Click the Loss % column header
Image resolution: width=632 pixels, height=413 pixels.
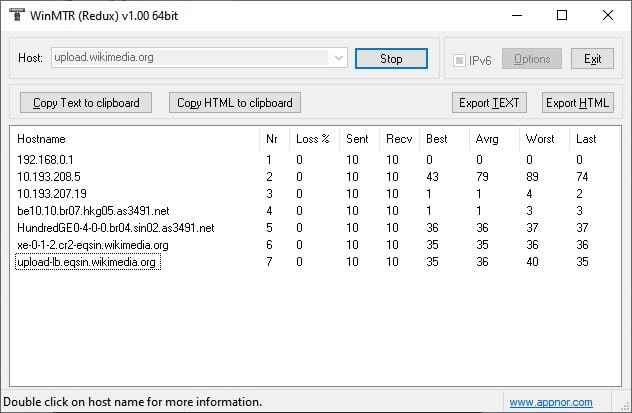pos(313,139)
